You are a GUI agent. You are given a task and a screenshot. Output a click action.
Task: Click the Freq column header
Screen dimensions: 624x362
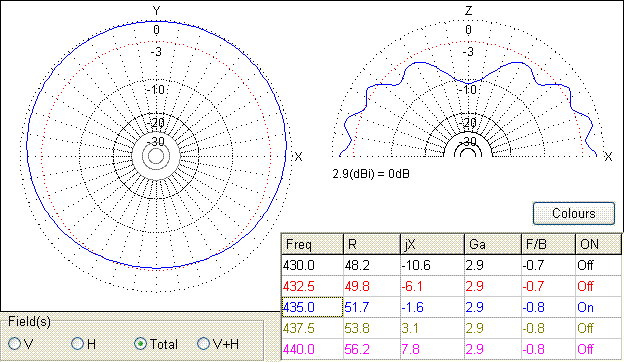(x=312, y=244)
